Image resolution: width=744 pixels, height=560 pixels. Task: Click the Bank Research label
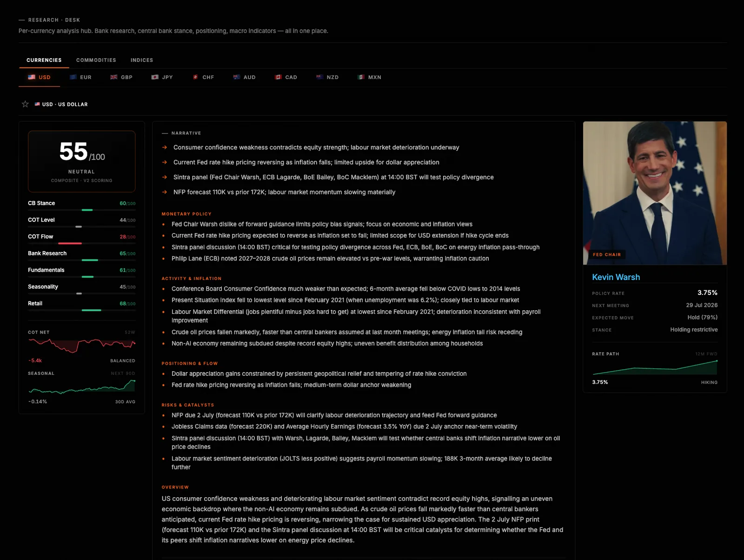click(x=47, y=253)
